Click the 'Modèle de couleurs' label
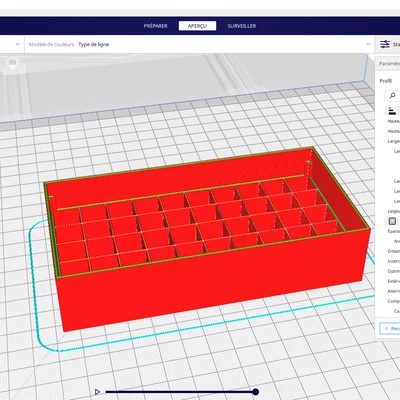 click(x=51, y=44)
